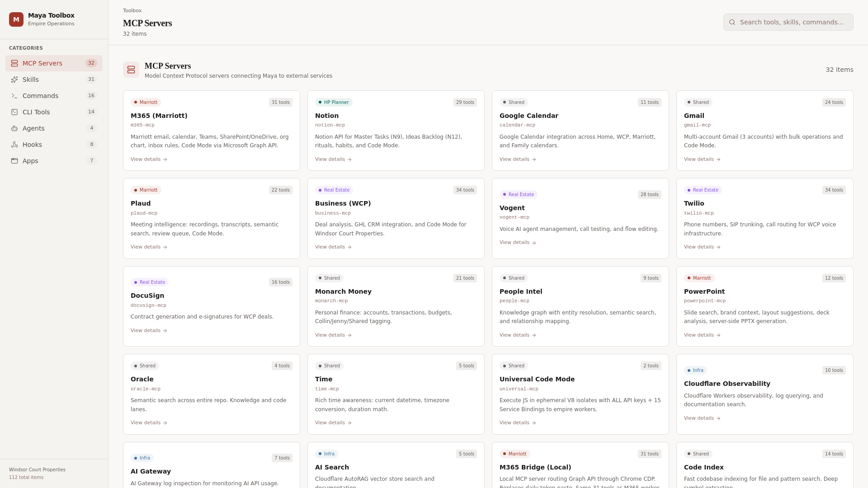View details for Universal Code Mode
868x488 pixels.
click(x=518, y=423)
